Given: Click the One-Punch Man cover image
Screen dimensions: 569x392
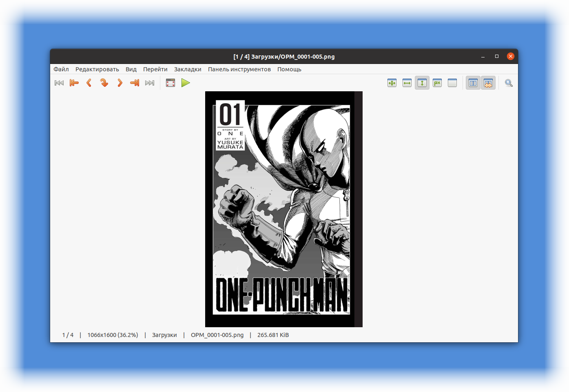Looking at the screenshot, I should click(284, 209).
